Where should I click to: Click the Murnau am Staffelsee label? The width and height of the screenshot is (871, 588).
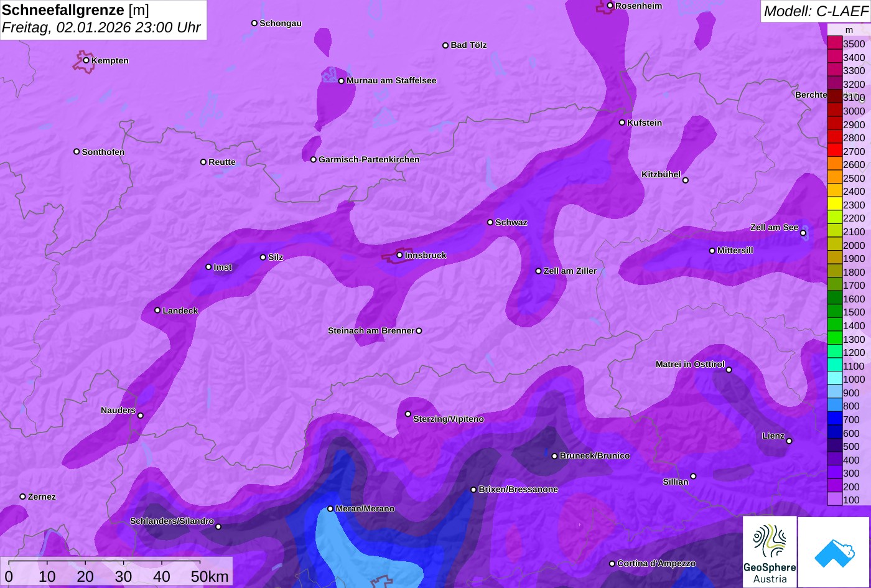coord(391,81)
